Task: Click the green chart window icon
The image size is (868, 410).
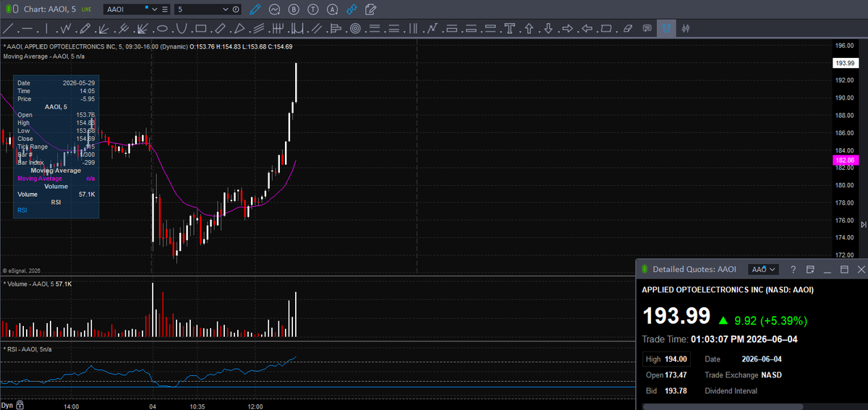Action: (7, 9)
